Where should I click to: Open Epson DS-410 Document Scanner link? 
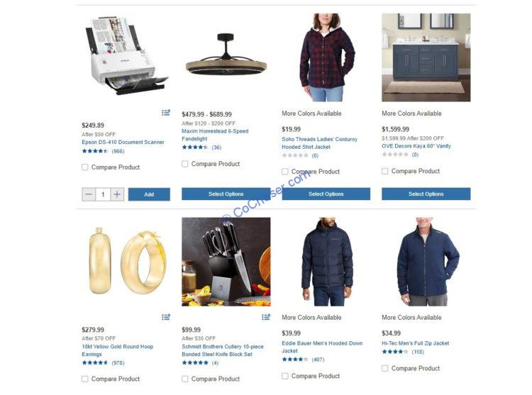pos(123,142)
